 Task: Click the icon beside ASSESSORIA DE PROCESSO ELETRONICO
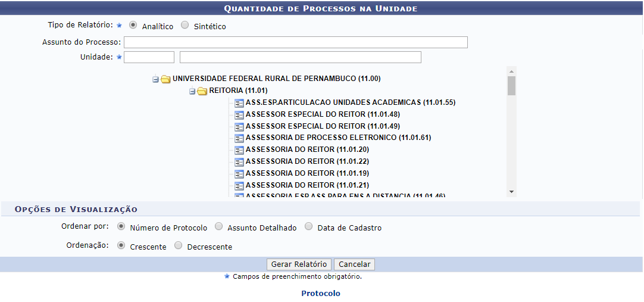pyautogui.click(x=239, y=138)
